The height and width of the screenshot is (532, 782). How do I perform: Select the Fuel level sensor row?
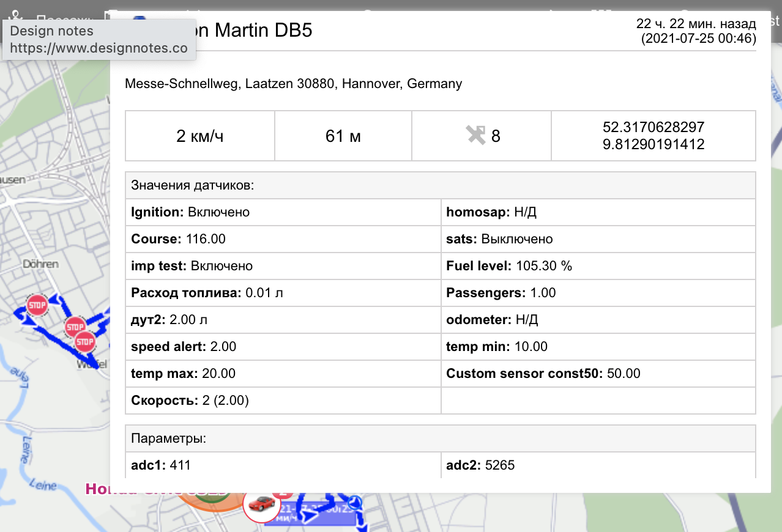coord(598,266)
